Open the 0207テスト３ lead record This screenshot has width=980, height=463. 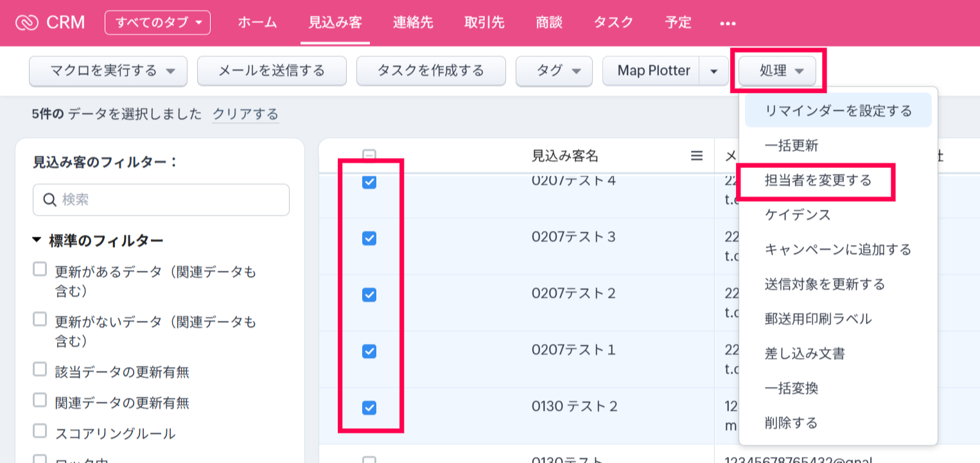[573, 237]
